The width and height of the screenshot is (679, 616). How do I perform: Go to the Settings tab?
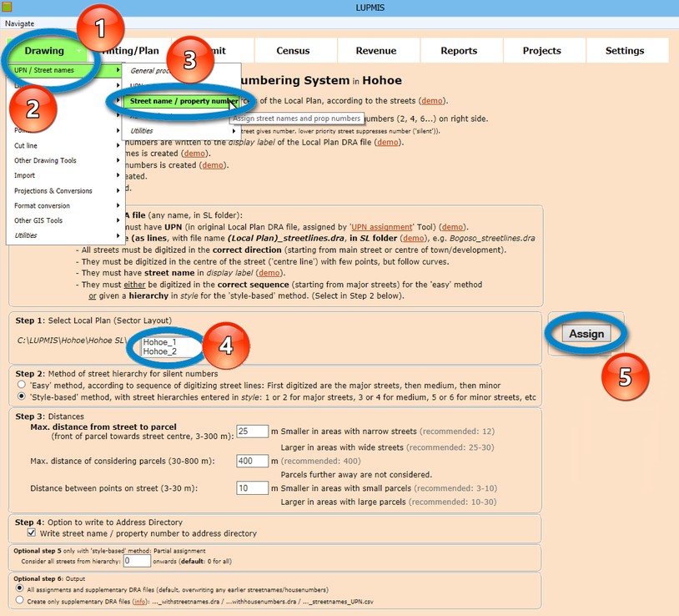625,51
